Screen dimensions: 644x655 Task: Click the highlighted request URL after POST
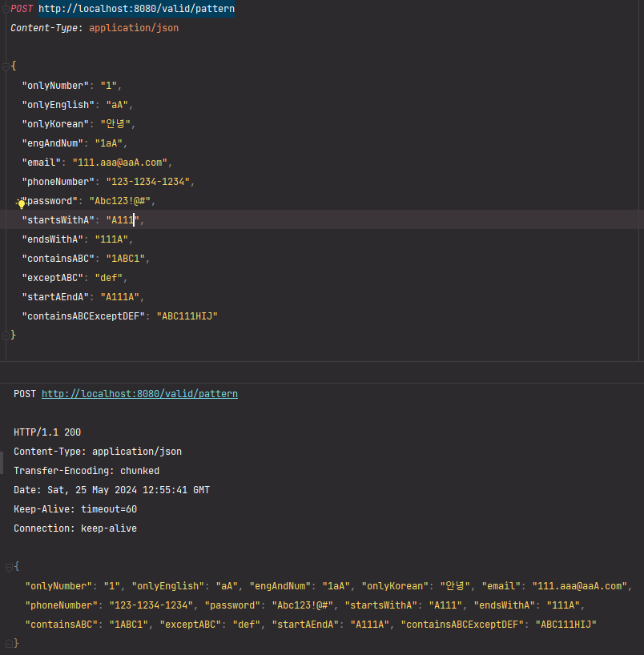pos(137,9)
